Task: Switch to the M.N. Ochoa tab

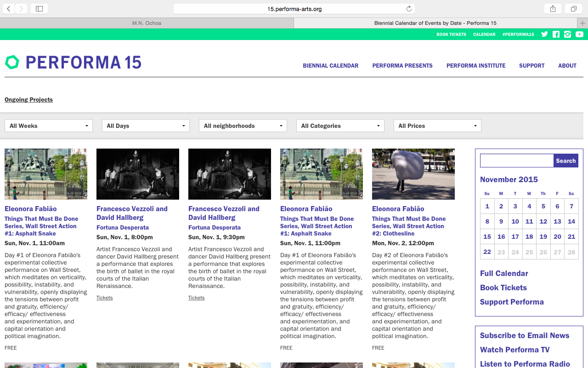Action: pos(147,23)
